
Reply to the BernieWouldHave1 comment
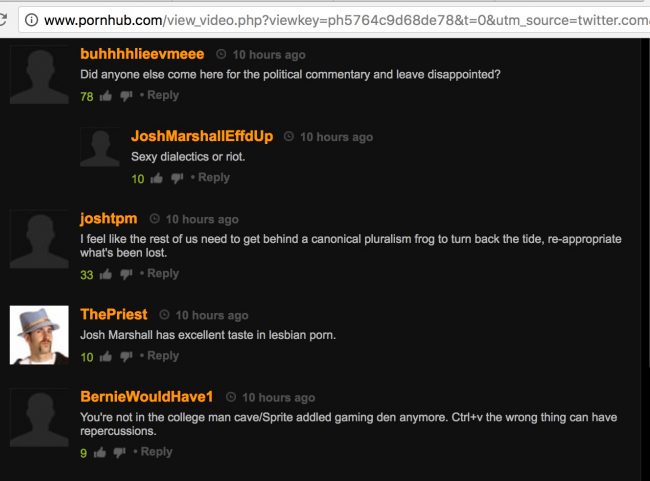pos(156,452)
